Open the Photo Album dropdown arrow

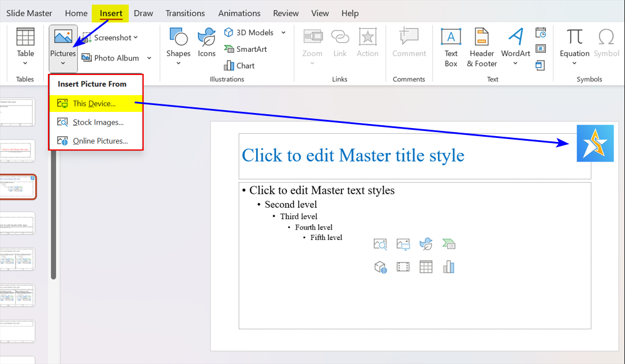click(x=149, y=58)
